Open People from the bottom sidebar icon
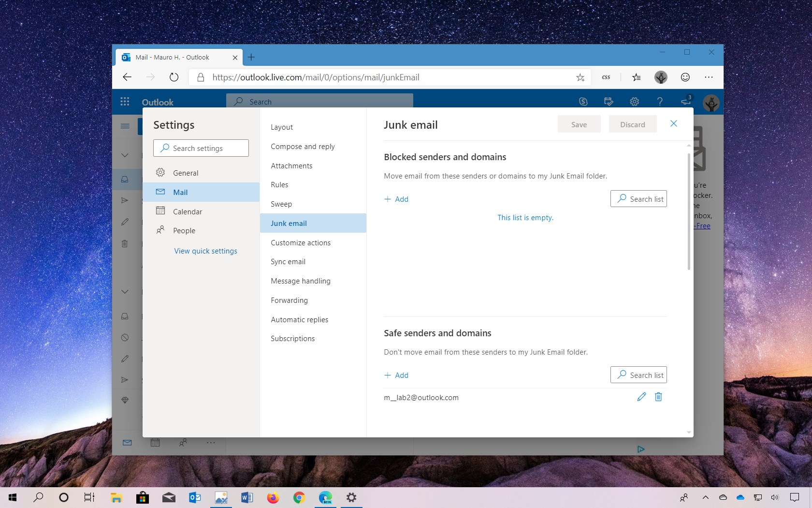812x508 pixels. (x=183, y=443)
